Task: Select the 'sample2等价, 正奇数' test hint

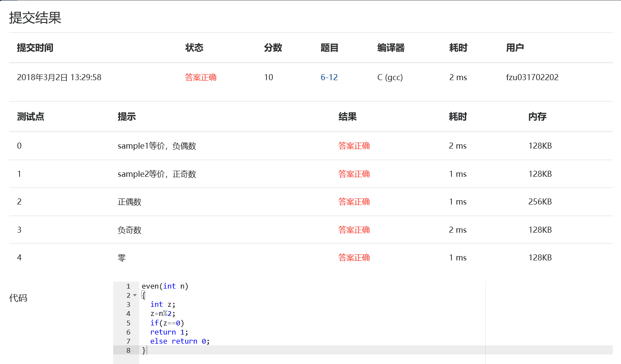Action: (x=157, y=174)
